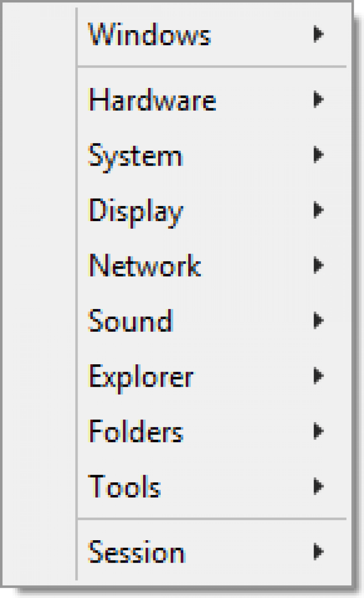
Task: Select the Session menu entry
Action: 136,552
